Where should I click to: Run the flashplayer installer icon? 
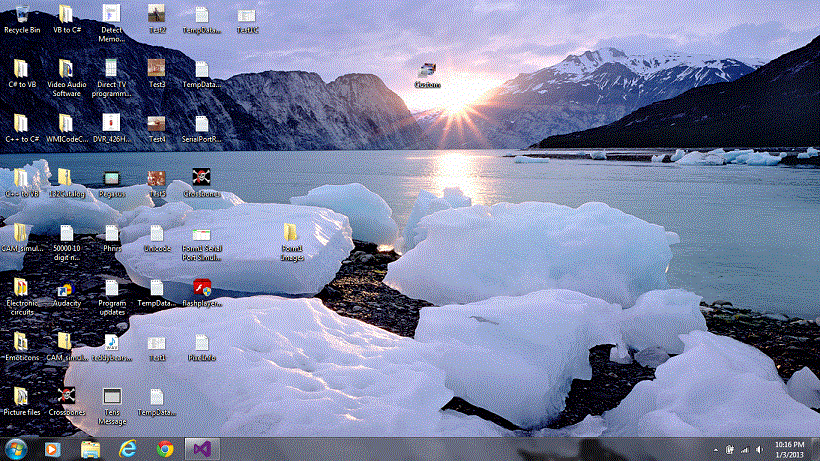[x=201, y=293]
